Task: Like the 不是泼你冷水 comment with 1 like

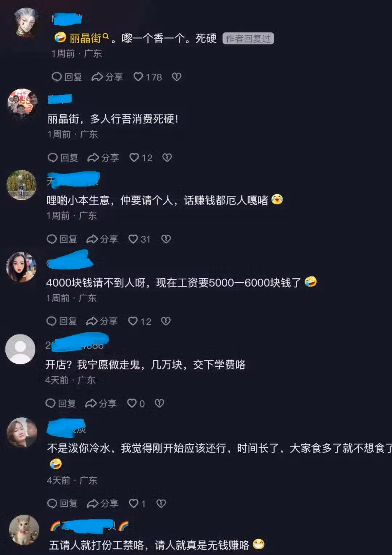Action: pos(138,503)
